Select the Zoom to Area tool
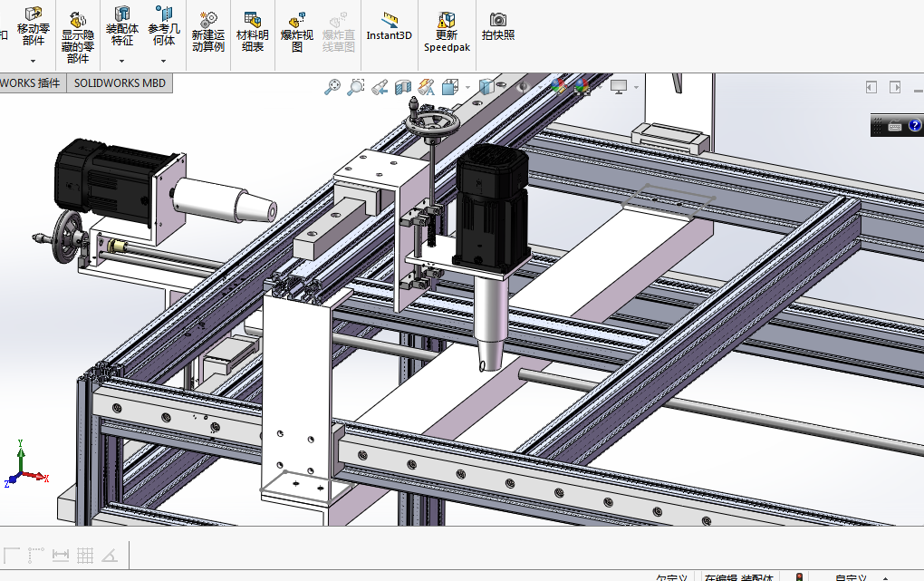924x581 pixels. (356, 87)
